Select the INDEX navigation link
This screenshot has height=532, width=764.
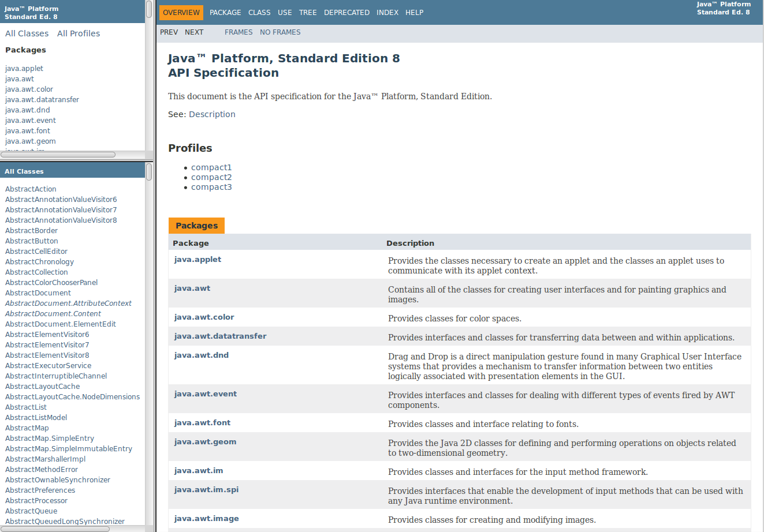click(x=387, y=13)
